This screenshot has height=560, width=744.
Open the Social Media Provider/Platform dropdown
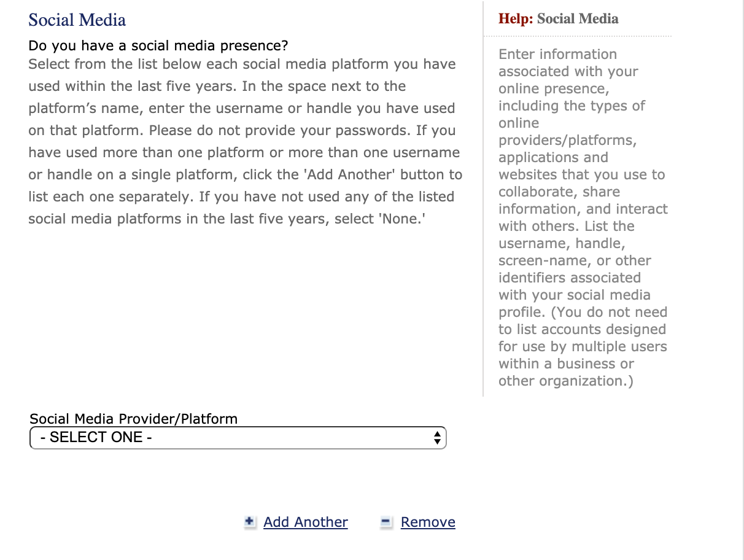238,438
